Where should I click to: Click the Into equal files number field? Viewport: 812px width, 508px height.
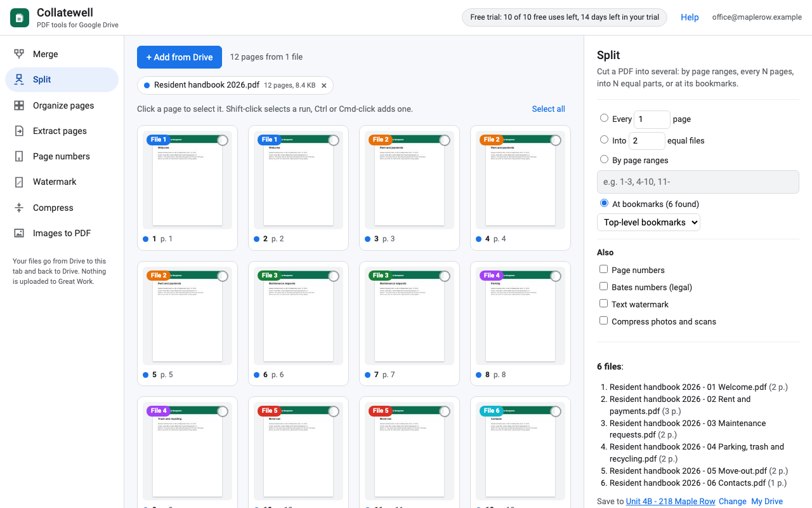647,141
